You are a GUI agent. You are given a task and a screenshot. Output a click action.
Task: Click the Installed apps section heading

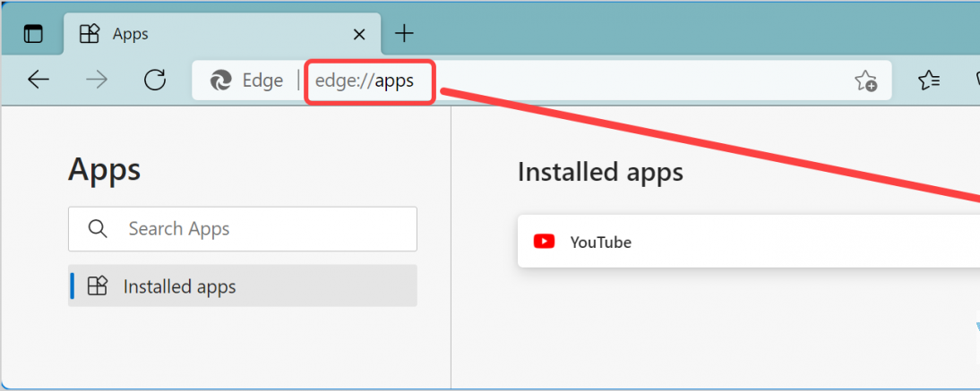tap(600, 172)
